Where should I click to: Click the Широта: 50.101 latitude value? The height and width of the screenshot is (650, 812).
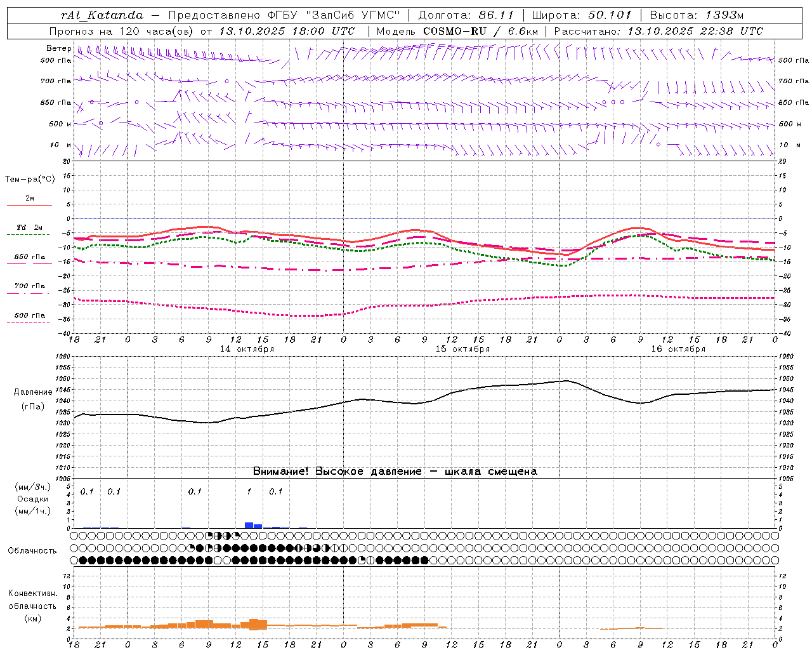pyautogui.click(x=582, y=15)
